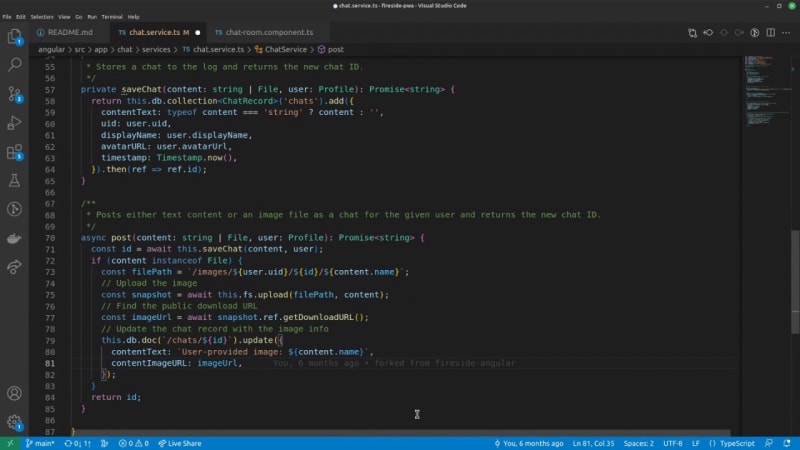The image size is (800, 450).
Task: Click the timeline toggle icon in editor toolbar
Action: [x=755, y=33]
